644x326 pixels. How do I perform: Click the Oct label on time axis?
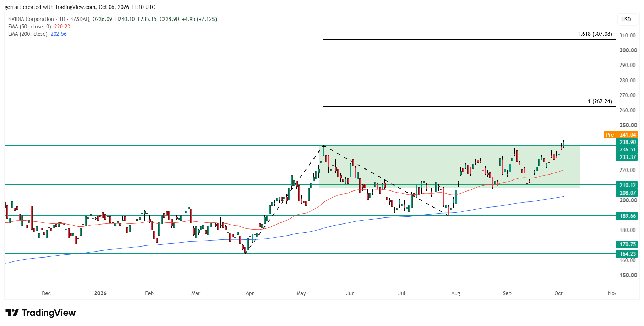(x=559, y=293)
